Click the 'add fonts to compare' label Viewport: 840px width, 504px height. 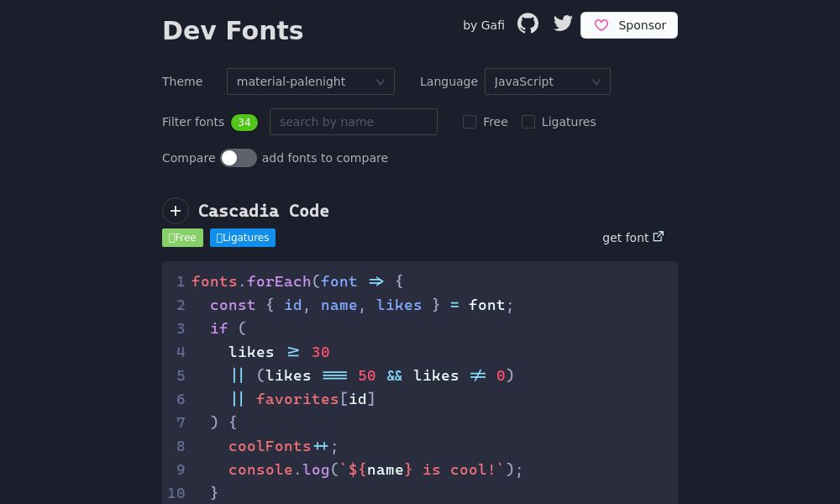[324, 158]
